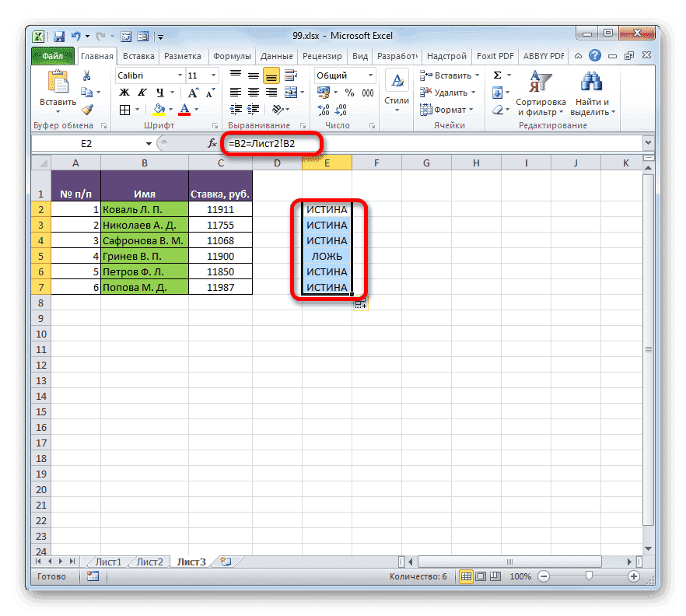Open the Общий number format dropdown
The image size is (686, 616).
(342, 75)
